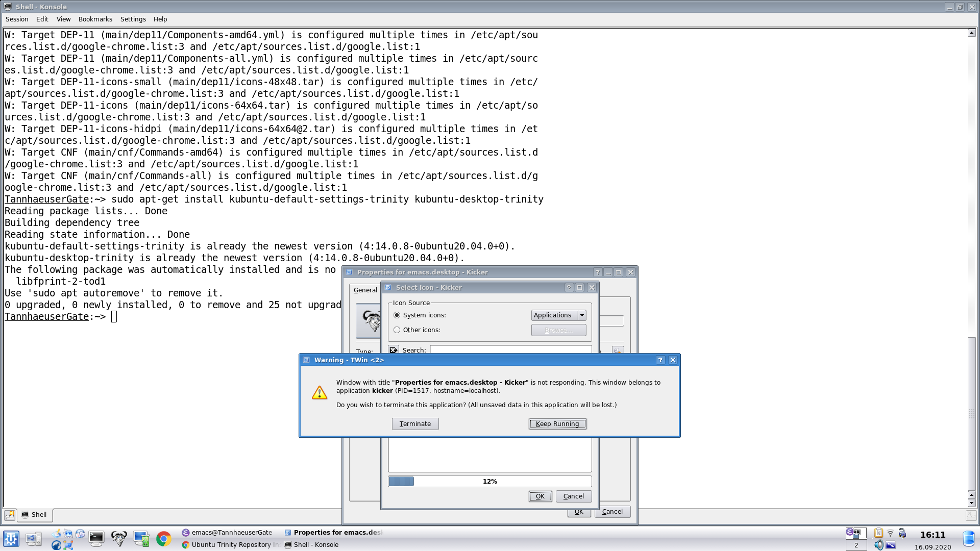The width and height of the screenshot is (980, 551).
Task: Click Terminate to kill kicker
Action: click(415, 424)
